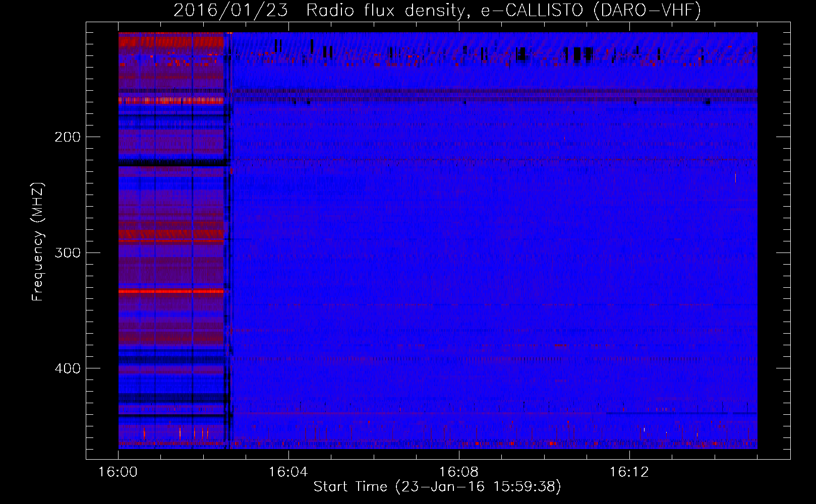Click the 'Frequency (MHZ)' axis label
The width and height of the screenshot is (816, 504).
[x=38, y=242]
